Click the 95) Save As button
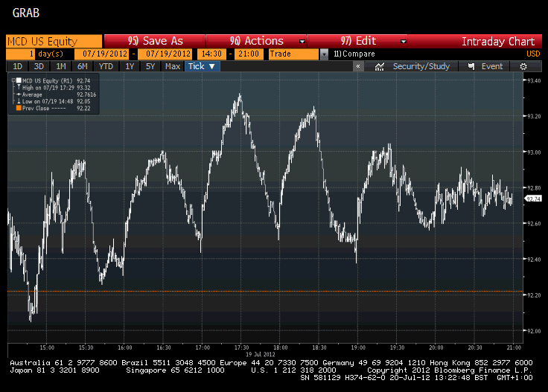This screenshot has height=392, width=548. coord(155,41)
